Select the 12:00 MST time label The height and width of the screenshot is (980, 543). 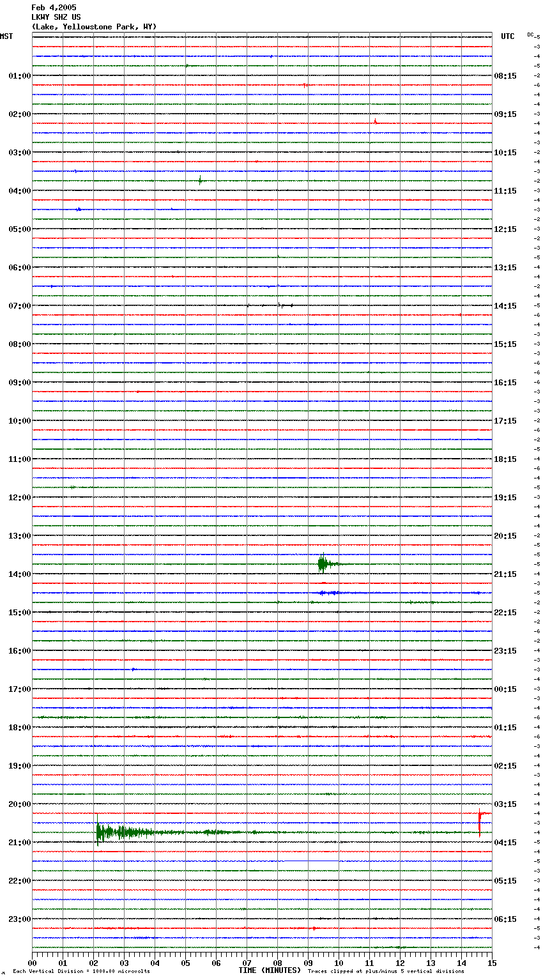click(x=19, y=498)
